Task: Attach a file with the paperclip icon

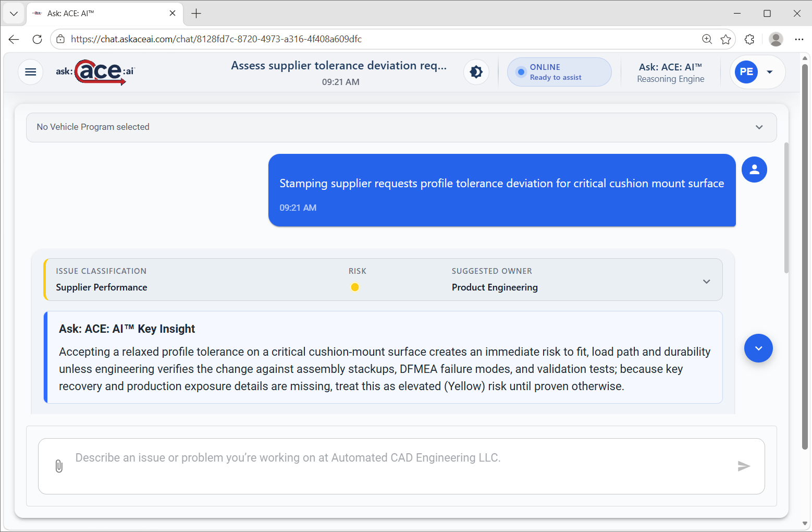Action: (x=59, y=466)
